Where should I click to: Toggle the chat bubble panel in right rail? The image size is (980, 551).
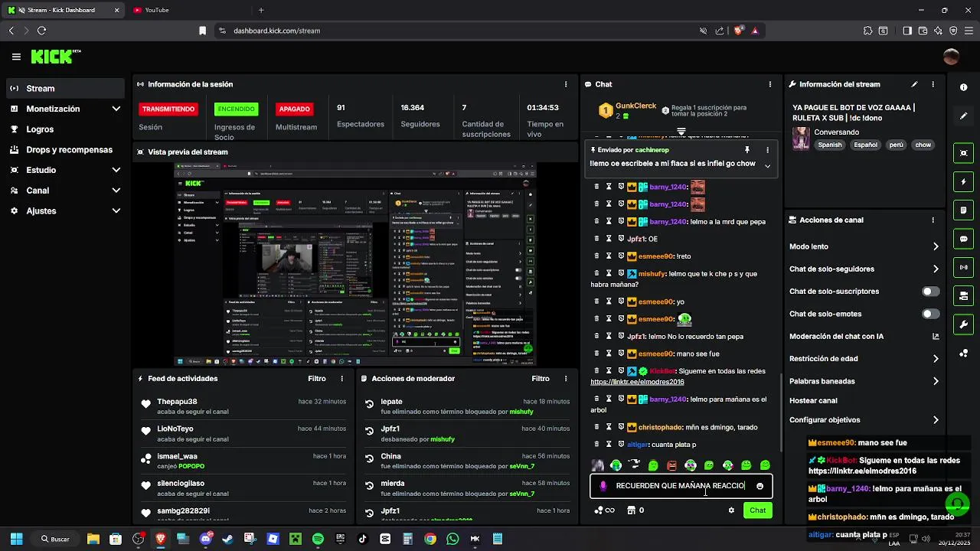point(964,239)
